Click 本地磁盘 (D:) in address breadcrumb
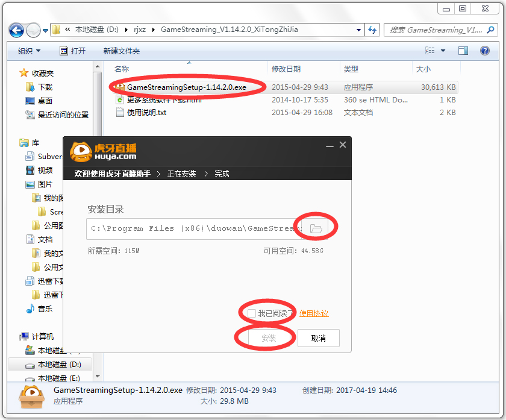506x420 pixels. click(97, 30)
